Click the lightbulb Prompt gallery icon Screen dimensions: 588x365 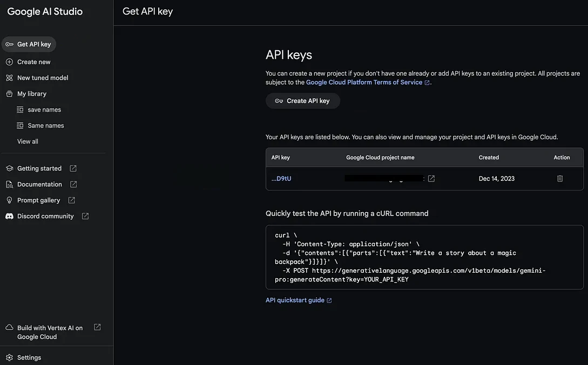coord(9,200)
